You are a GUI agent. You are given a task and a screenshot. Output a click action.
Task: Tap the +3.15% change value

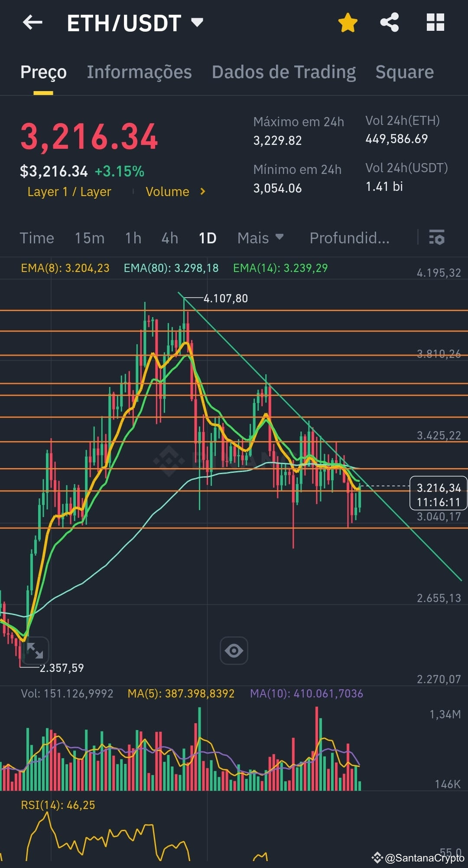click(x=120, y=171)
